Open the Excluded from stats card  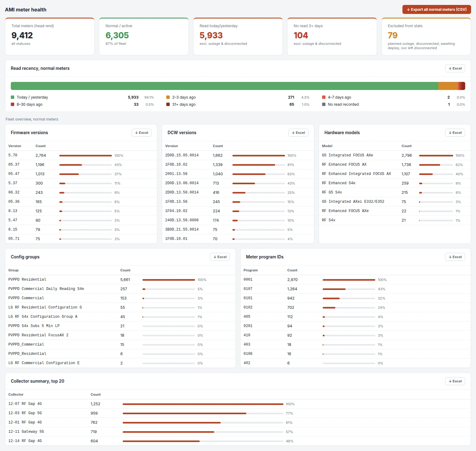(426, 36)
